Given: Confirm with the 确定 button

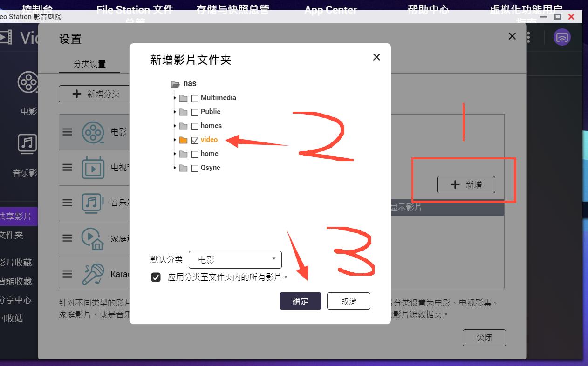Looking at the screenshot, I should pyautogui.click(x=300, y=301).
